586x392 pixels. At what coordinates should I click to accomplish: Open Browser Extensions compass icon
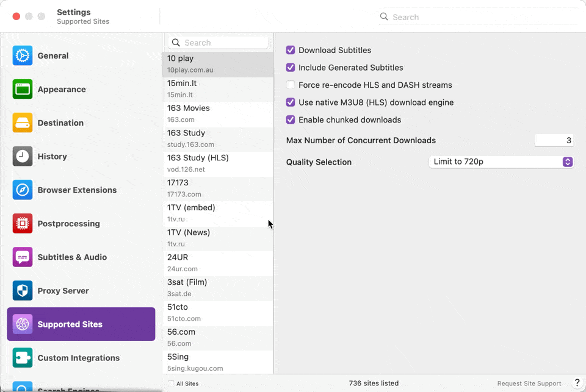tap(23, 190)
